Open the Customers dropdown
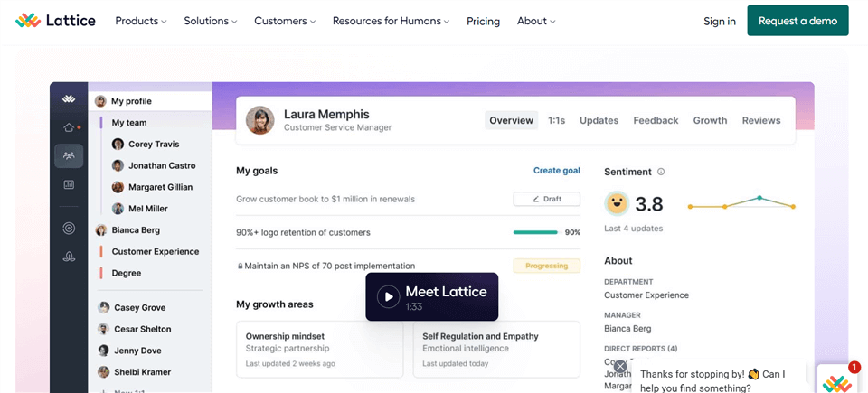Image resolution: width=868 pixels, height=393 pixels. 285,21
